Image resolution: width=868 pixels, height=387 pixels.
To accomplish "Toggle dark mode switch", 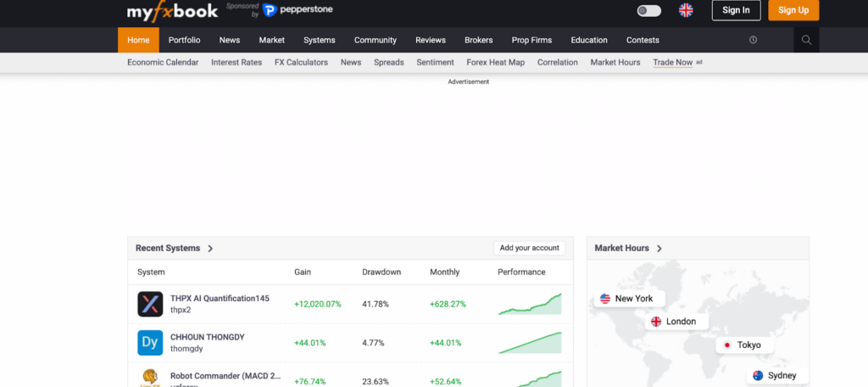I will pyautogui.click(x=648, y=10).
